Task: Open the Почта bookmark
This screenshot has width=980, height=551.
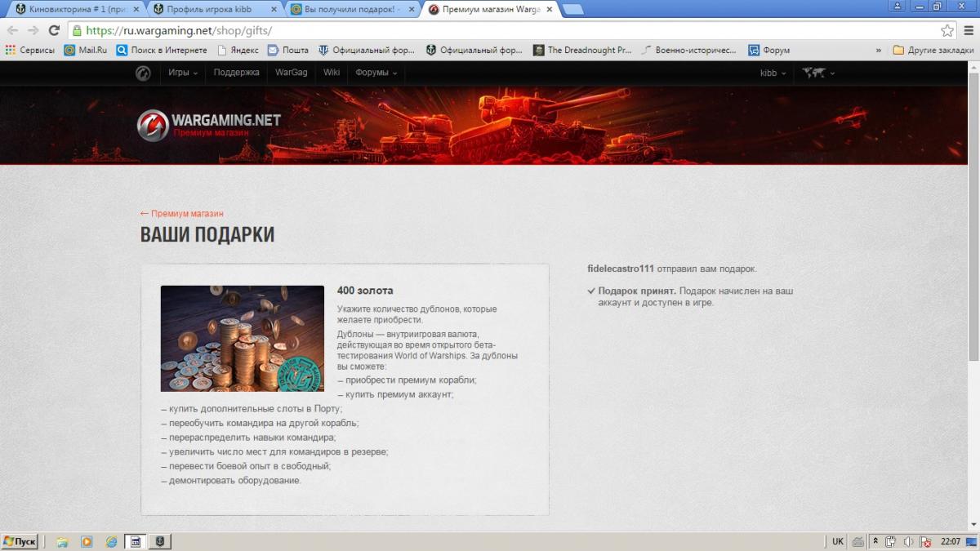Action: (288, 50)
